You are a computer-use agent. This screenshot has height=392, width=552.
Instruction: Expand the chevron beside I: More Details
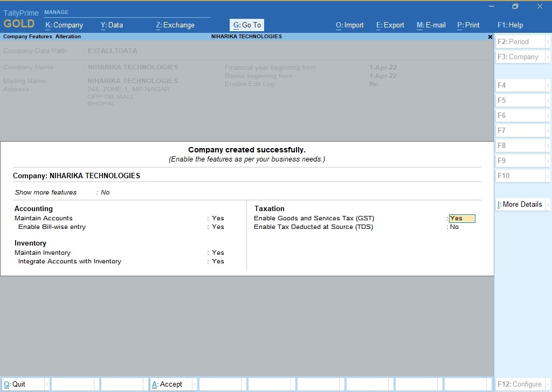pos(548,205)
